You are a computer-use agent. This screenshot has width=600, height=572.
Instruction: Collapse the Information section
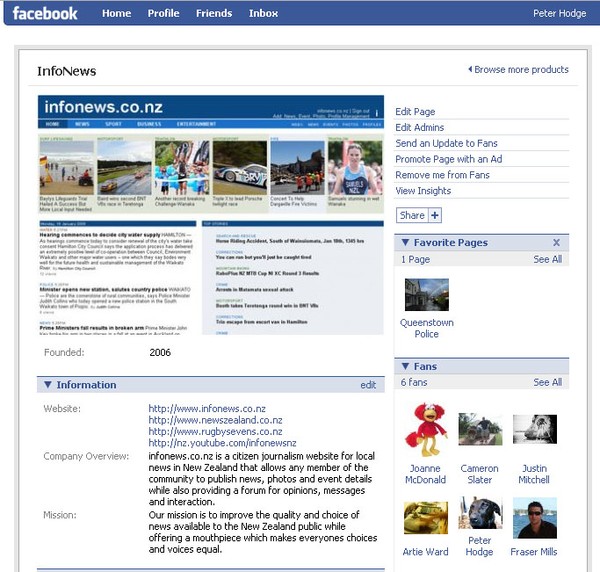pyautogui.click(x=46, y=384)
